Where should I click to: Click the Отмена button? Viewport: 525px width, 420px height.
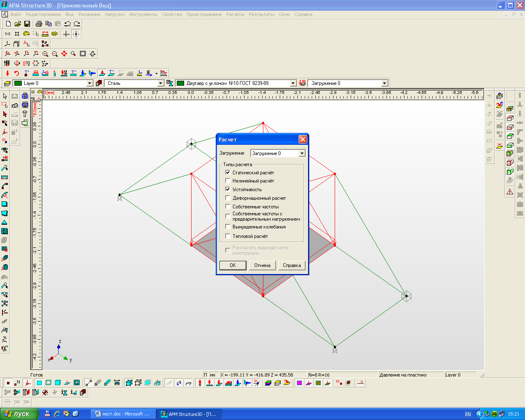pyautogui.click(x=262, y=265)
